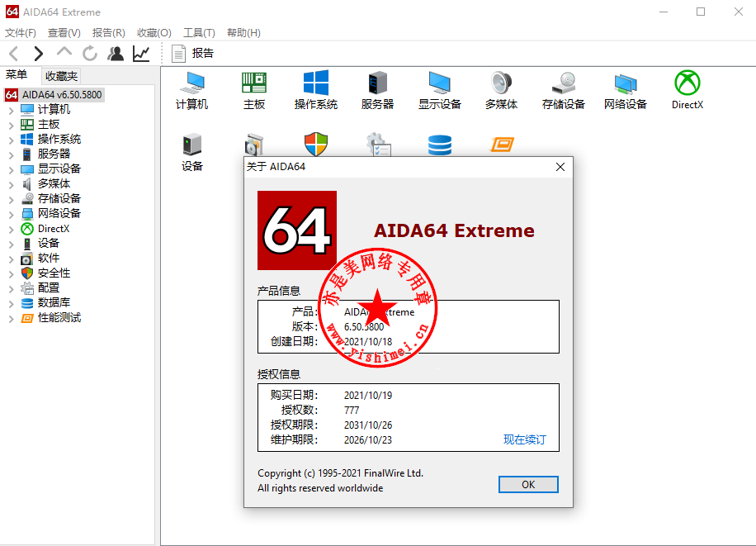Open the DirectX icon in main pane
Screen dimensions: 756x546
(687, 90)
